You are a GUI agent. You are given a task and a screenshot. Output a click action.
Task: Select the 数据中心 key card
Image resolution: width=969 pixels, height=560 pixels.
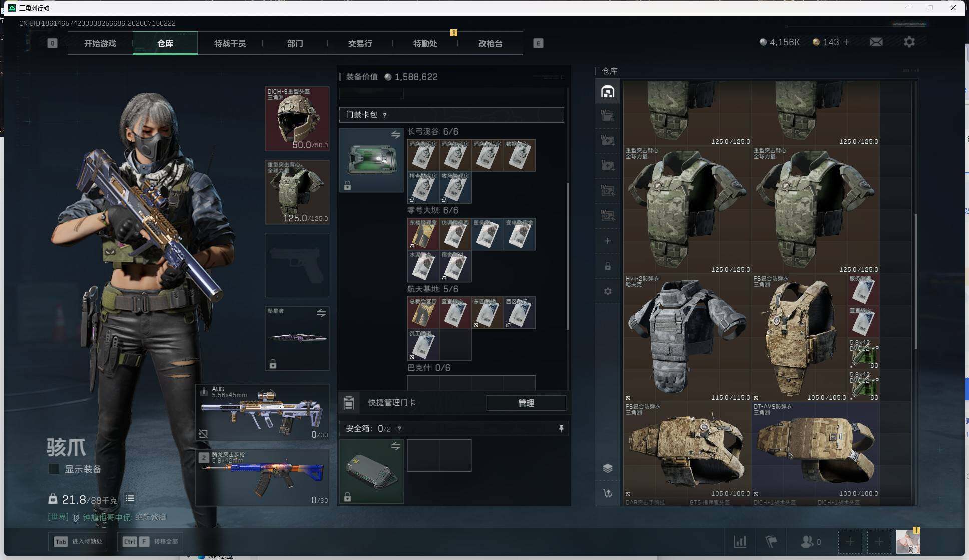point(520,155)
